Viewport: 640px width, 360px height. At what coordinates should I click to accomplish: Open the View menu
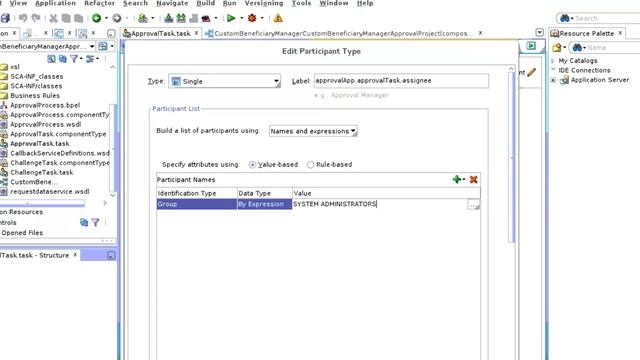pos(18,3)
